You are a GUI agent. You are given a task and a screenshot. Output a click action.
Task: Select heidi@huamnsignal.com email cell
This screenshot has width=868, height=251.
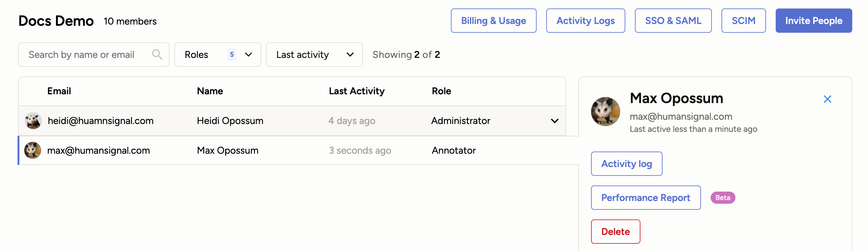pos(100,121)
